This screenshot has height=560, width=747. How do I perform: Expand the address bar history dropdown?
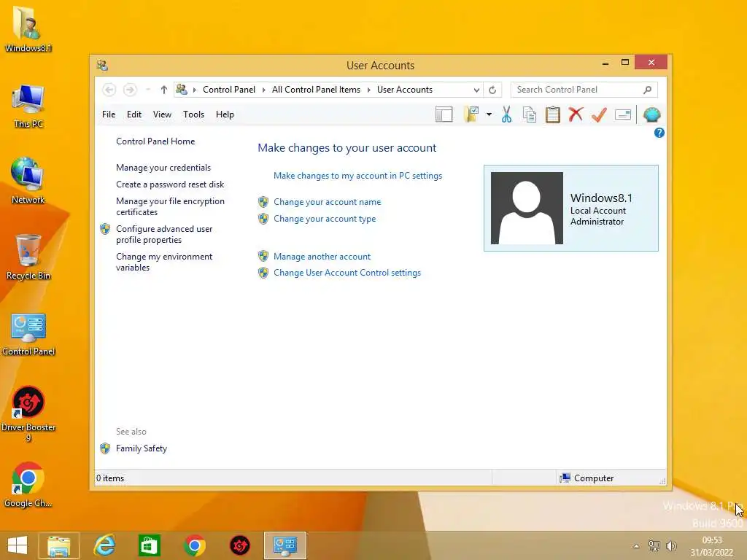click(476, 90)
